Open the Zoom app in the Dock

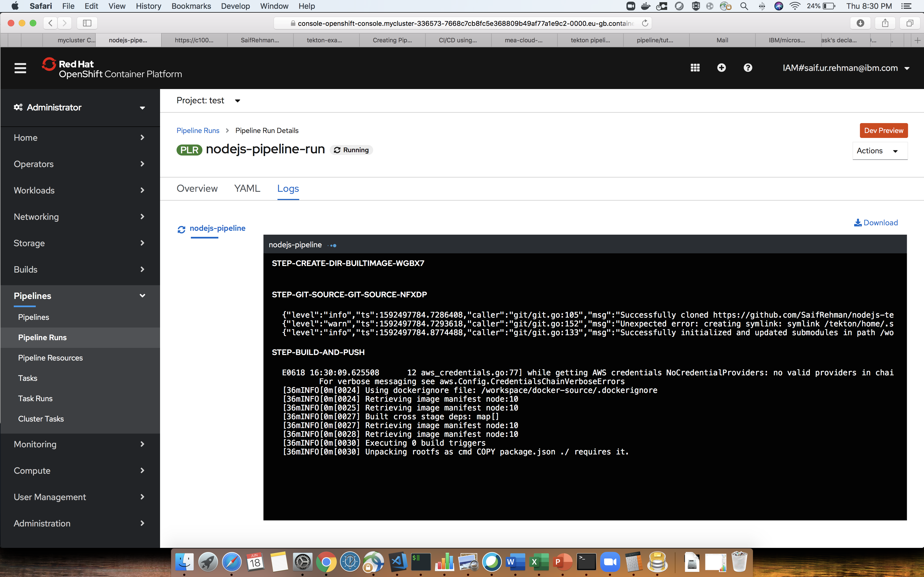(610, 562)
